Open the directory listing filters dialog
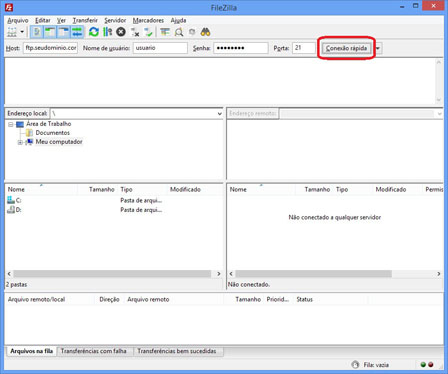The width and height of the screenshot is (448, 374). (165, 32)
